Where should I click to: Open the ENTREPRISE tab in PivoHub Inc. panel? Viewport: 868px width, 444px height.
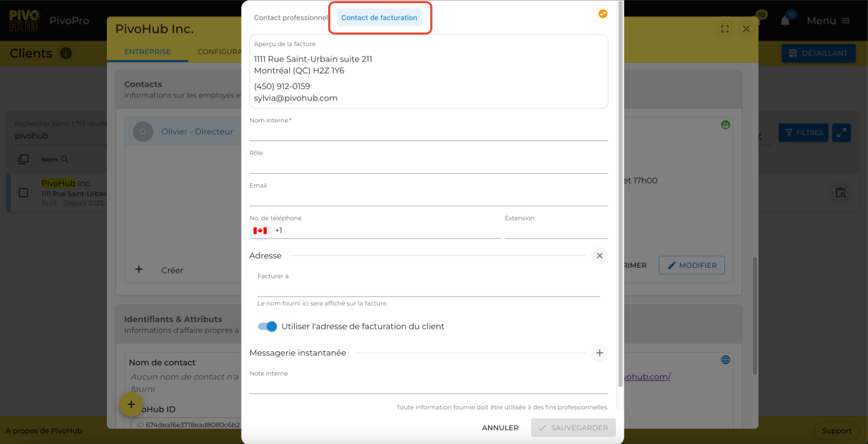pos(147,52)
